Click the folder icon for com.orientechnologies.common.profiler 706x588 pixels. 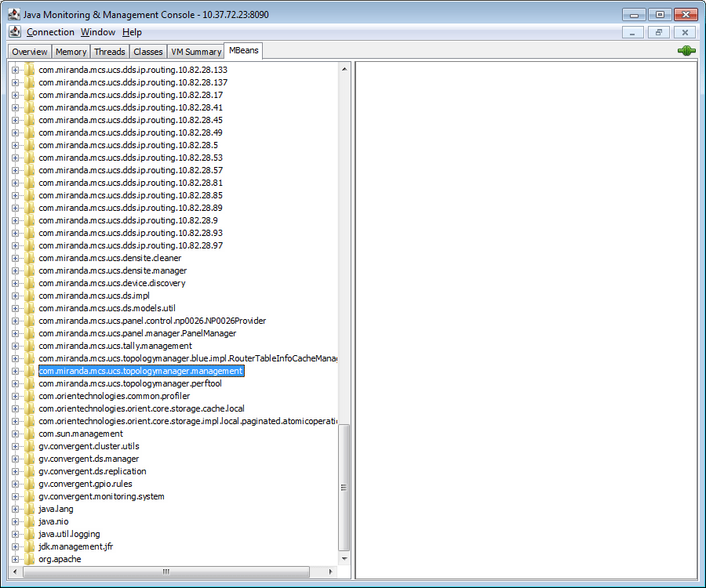pyautogui.click(x=30, y=396)
